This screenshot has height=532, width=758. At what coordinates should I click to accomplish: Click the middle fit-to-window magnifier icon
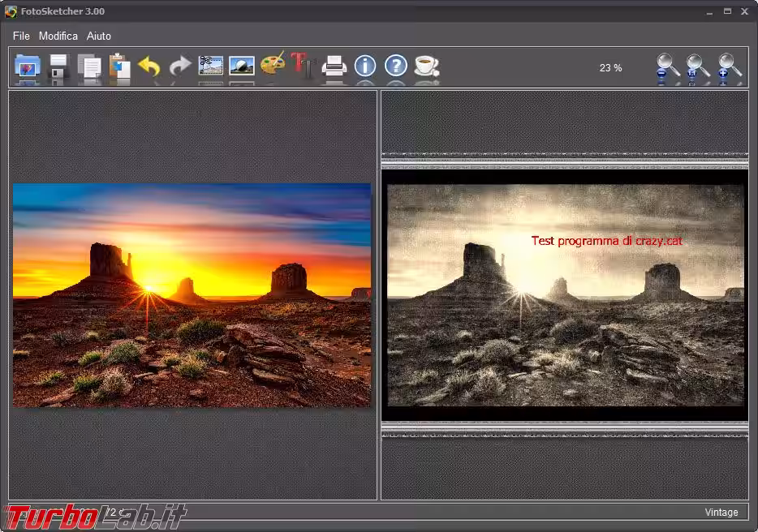point(698,66)
